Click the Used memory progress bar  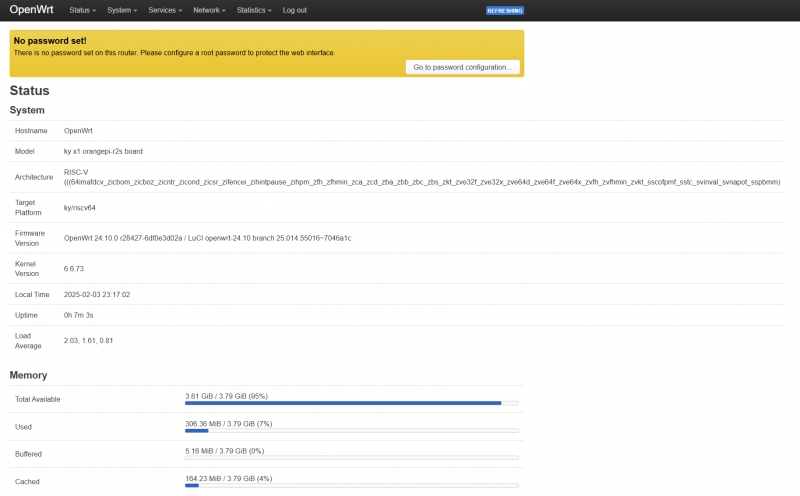[352, 430]
